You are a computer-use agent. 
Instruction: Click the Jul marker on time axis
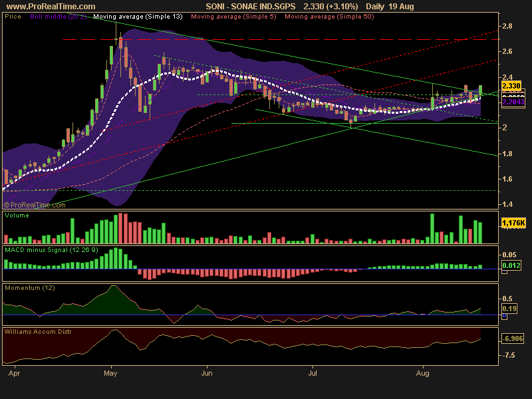[x=312, y=374]
